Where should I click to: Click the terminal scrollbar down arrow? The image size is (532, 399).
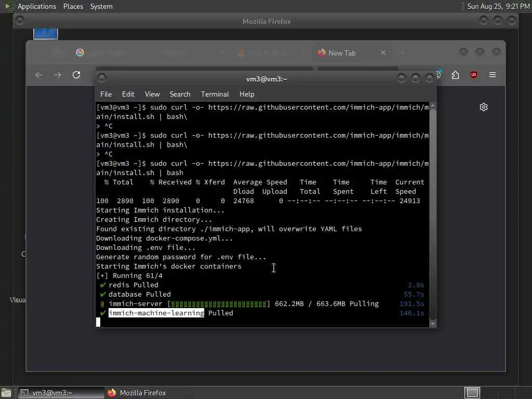click(433, 324)
